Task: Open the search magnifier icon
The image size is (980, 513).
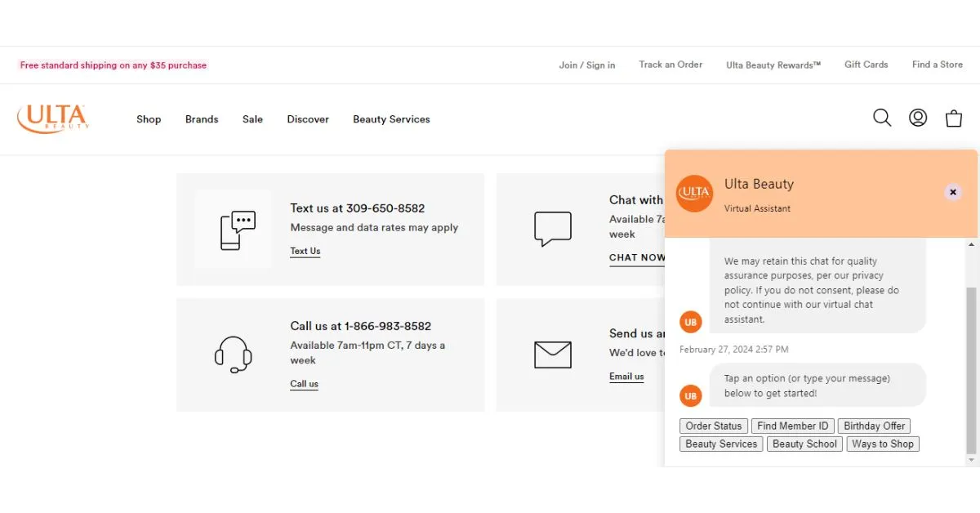Action: (882, 118)
